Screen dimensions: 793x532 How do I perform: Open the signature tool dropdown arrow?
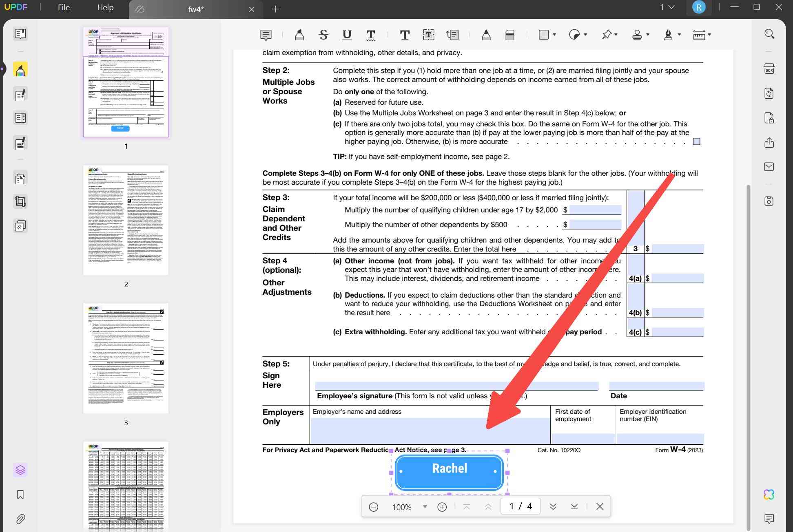pos(679,34)
